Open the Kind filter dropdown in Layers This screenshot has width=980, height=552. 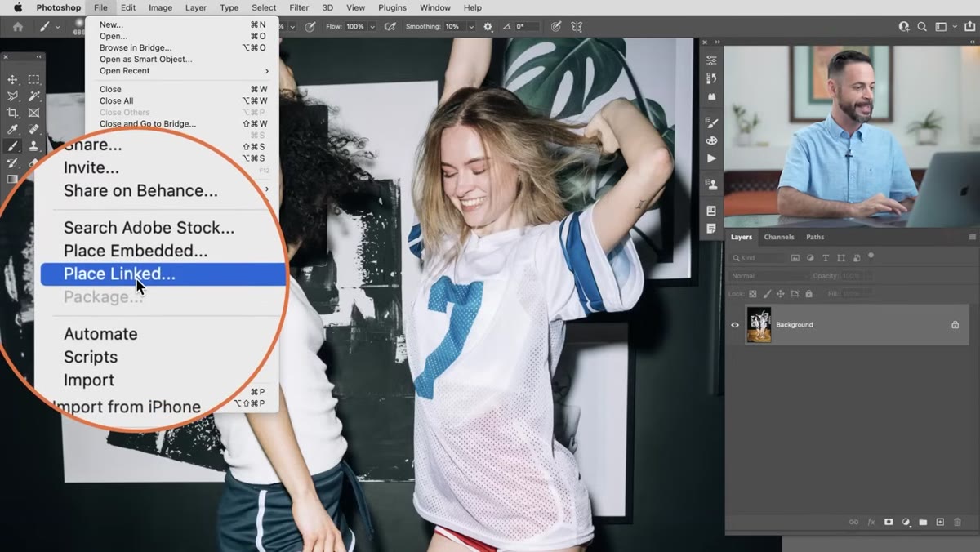coord(758,258)
